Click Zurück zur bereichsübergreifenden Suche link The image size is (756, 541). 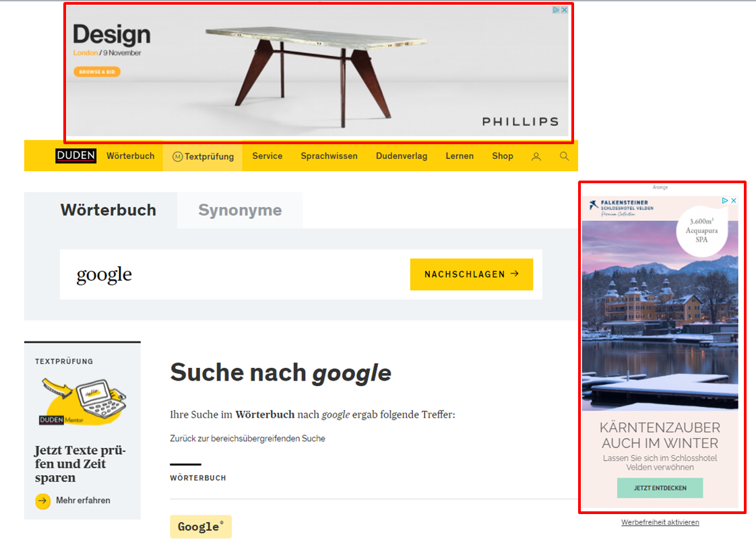tap(248, 438)
